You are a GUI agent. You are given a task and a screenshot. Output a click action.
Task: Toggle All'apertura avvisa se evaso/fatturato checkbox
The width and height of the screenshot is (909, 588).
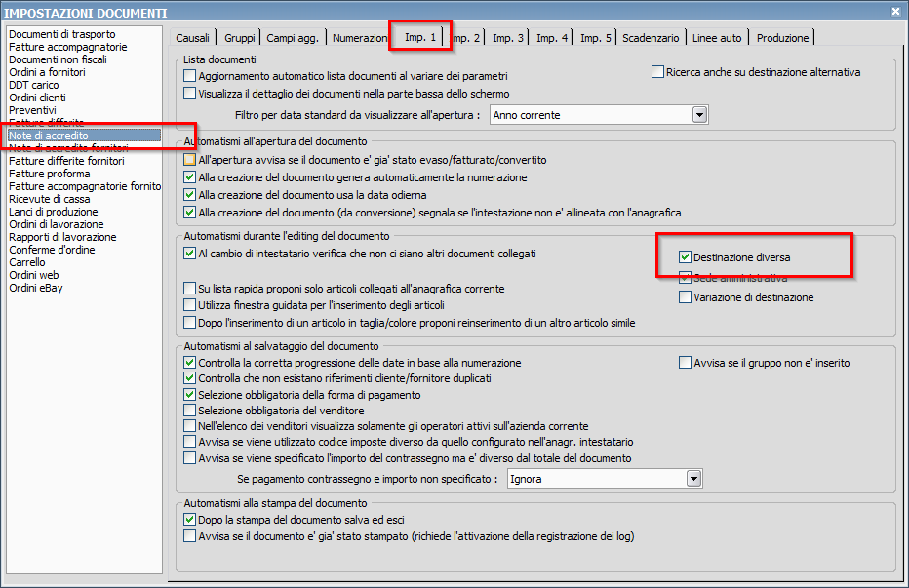coord(189,160)
